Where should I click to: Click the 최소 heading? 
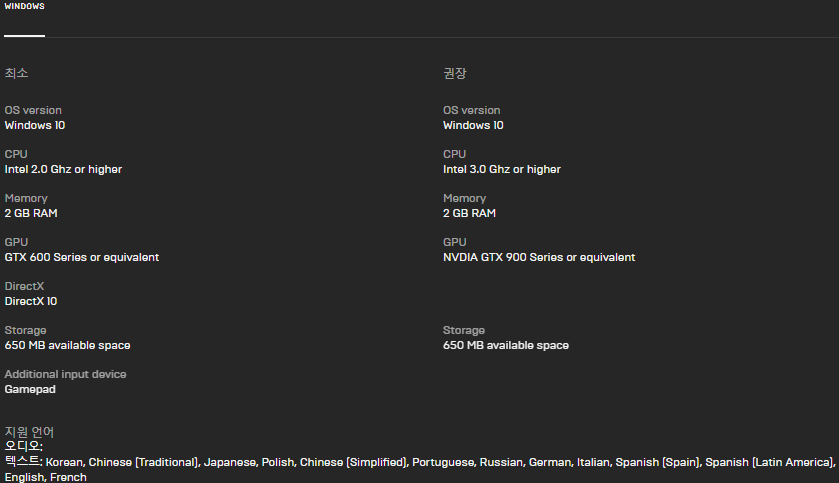click(x=16, y=73)
